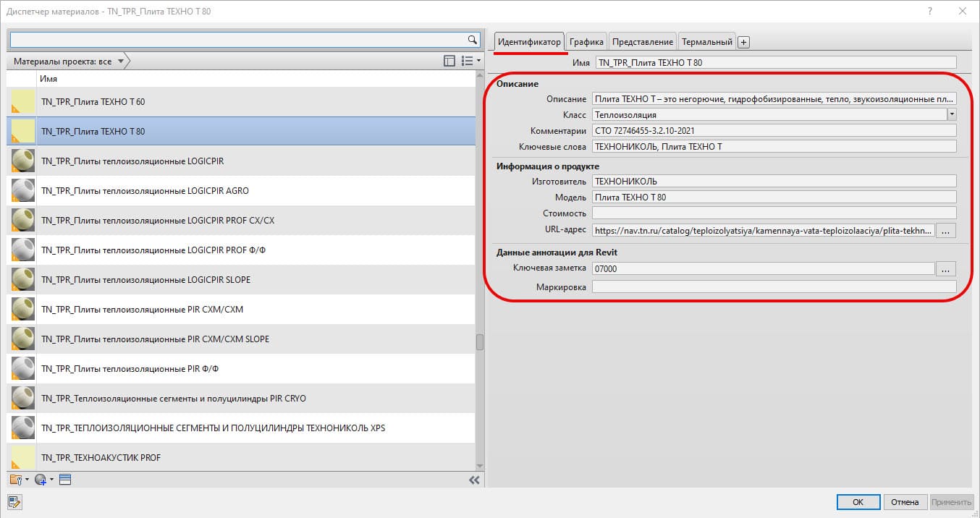Click the Отмена button
The width and height of the screenshot is (980, 518).
904,502
